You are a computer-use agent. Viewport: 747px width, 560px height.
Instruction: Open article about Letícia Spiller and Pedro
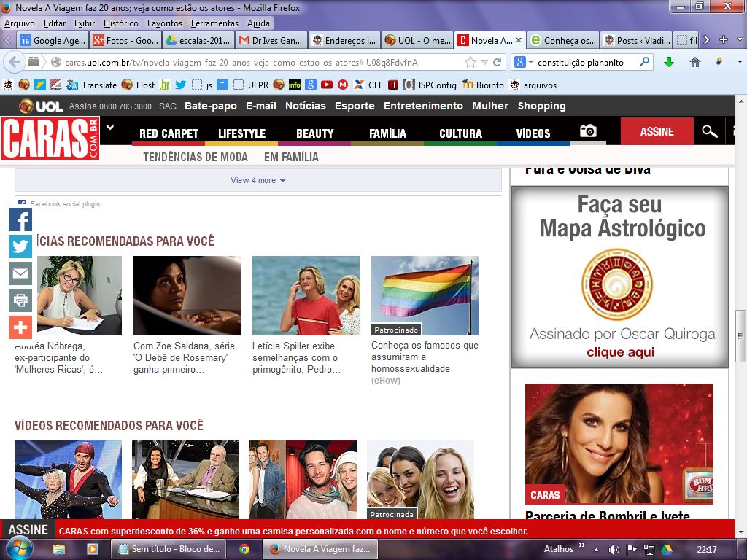(x=296, y=357)
